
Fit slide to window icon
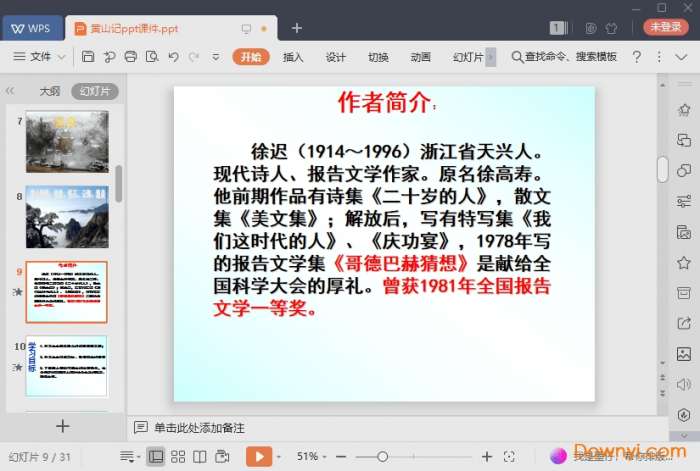[509, 456]
